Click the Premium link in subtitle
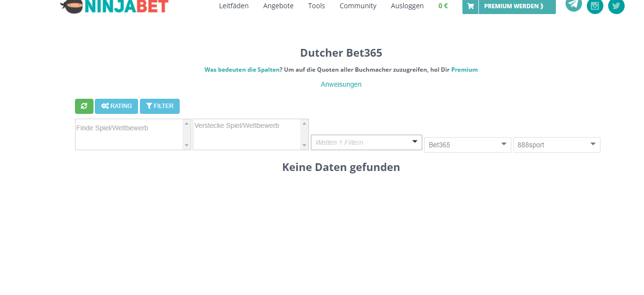 pyautogui.click(x=464, y=69)
